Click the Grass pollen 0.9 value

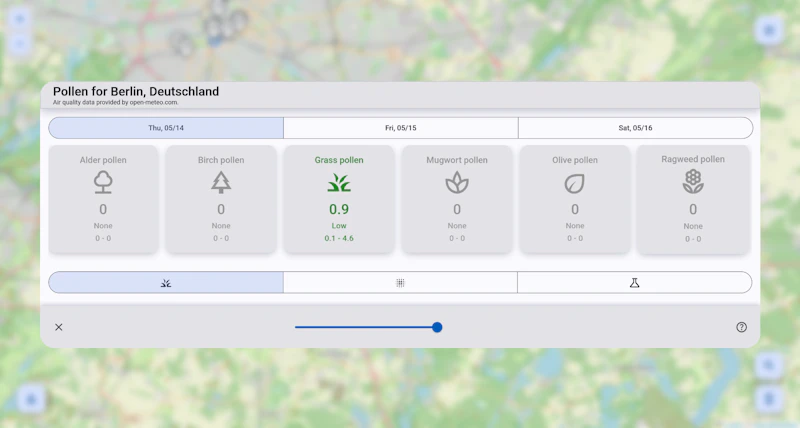point(339,209)
